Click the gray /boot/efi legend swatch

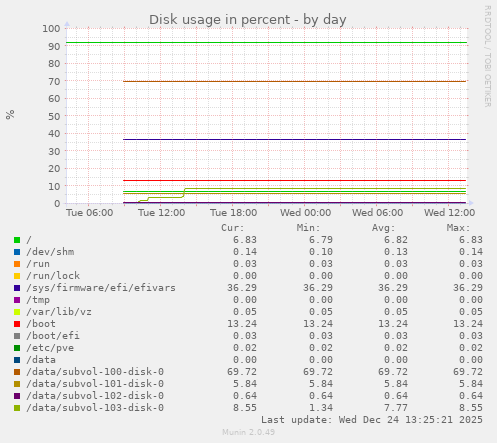(x=17, y=336)
